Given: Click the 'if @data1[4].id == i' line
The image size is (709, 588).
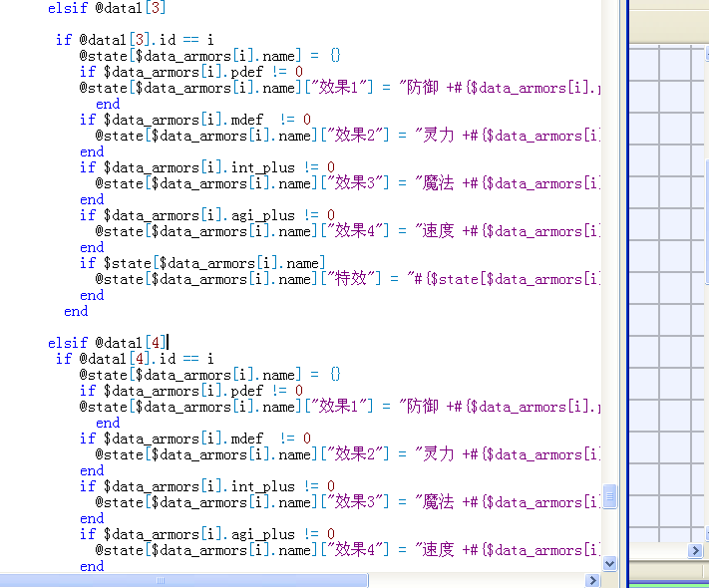Looking at the screenshot, I should click(x=135, y=359).
